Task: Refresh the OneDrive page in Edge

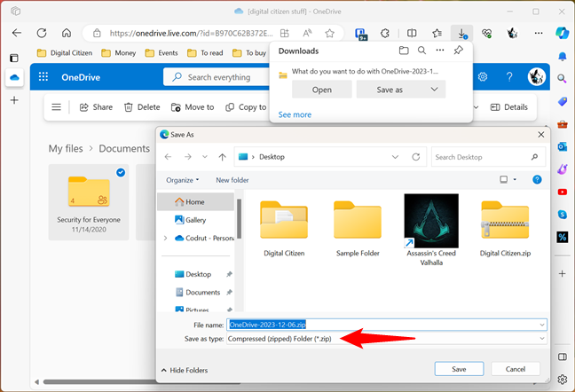Action: [x=42, y=33]
